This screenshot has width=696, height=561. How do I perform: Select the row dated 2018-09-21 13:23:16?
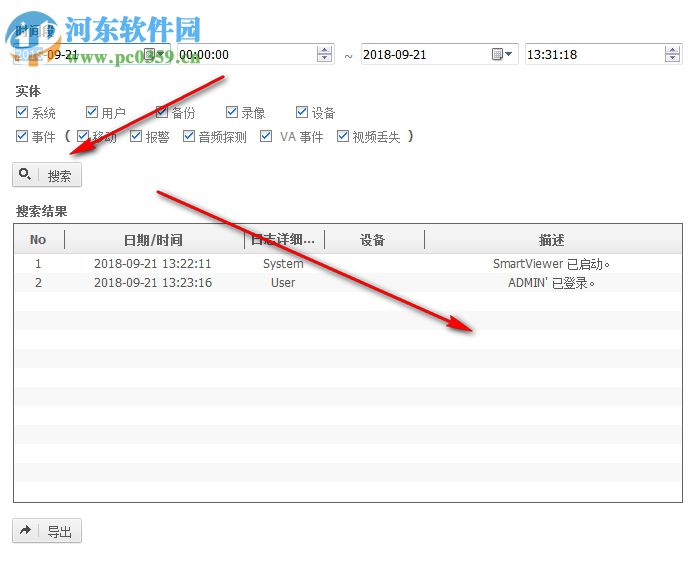click(348, 283)
